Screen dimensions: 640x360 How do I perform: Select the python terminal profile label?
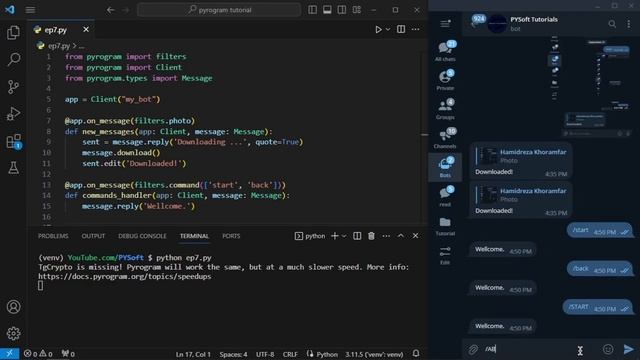tap(310, 236)
